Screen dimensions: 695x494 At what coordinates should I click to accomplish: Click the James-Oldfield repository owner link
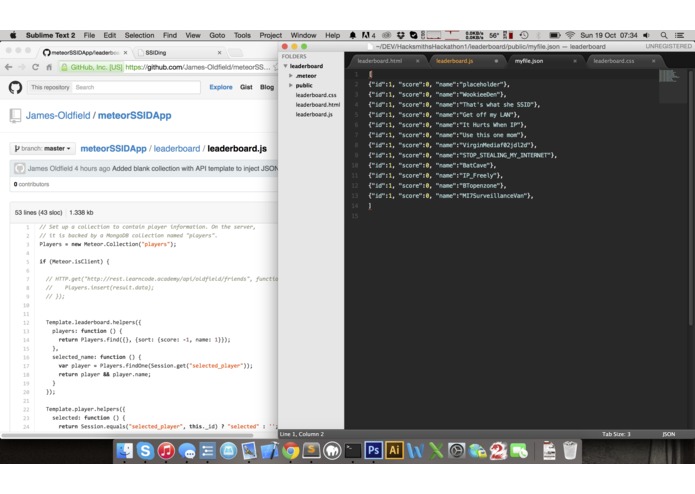[58, 116]
